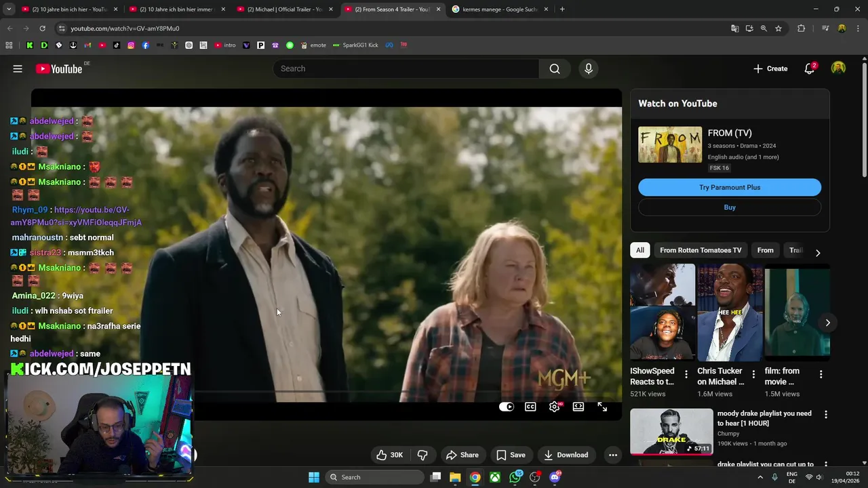Open moody drake playlist video thumbnail
The image size is (868, 488).
click(671, 431)
